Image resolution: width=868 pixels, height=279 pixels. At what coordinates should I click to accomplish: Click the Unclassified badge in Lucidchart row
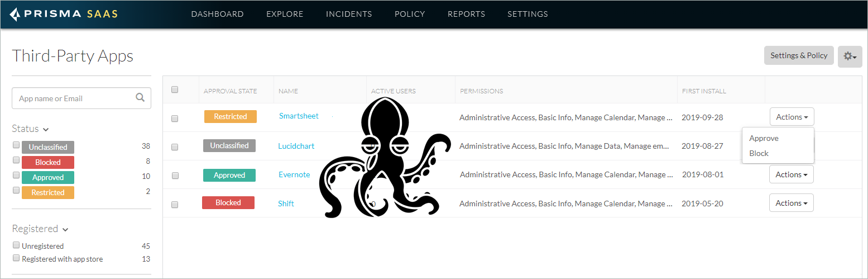point(229,145)
